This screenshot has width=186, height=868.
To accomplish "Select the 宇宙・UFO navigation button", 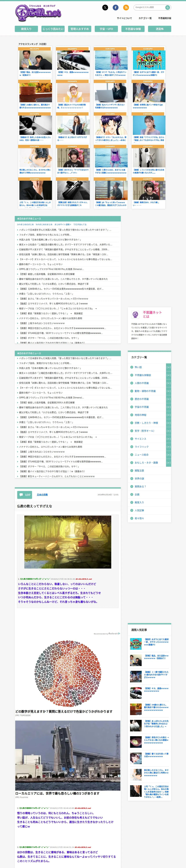I will click(106, 29).
